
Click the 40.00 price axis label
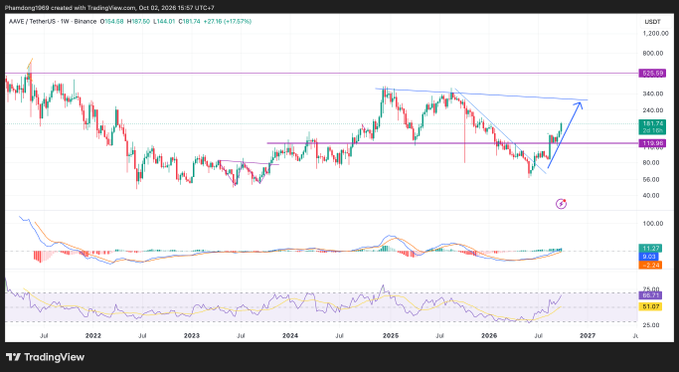point(651,195)
